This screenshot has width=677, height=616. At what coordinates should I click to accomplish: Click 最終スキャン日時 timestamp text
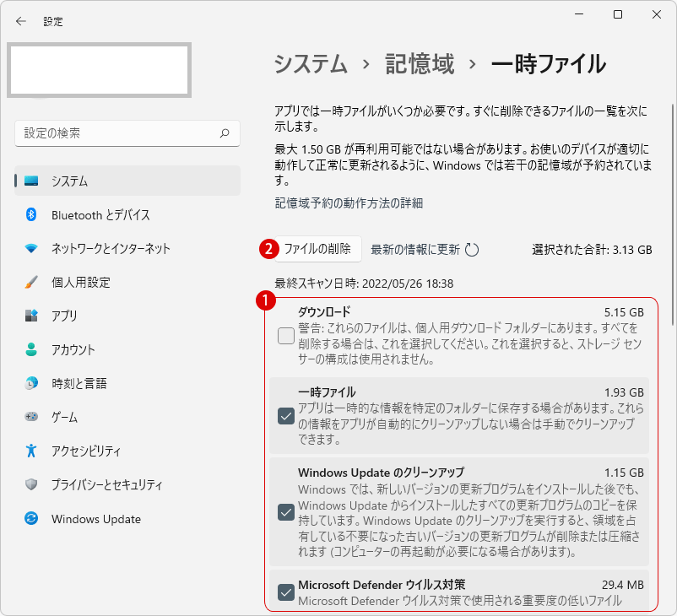point(364,284)
